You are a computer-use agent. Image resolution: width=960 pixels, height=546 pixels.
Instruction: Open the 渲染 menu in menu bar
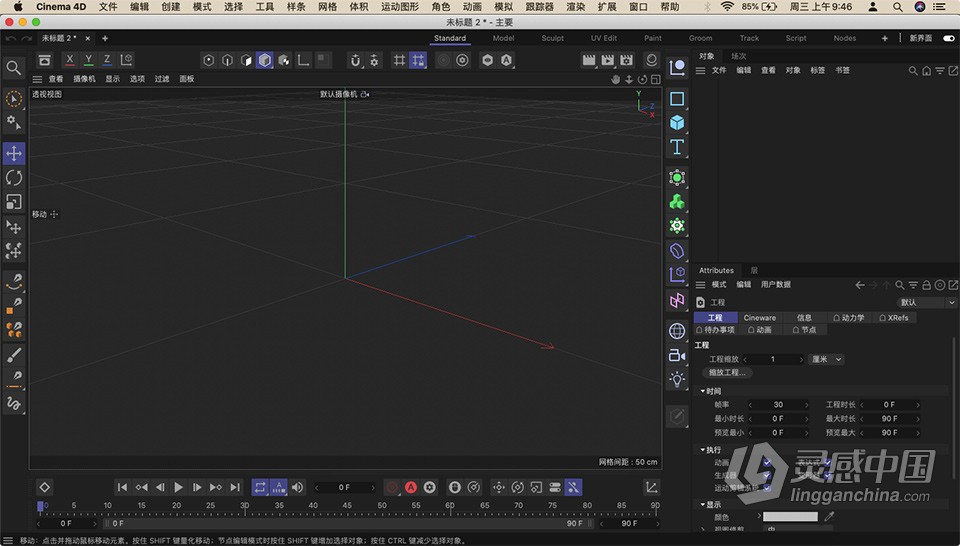click(576, 7)
